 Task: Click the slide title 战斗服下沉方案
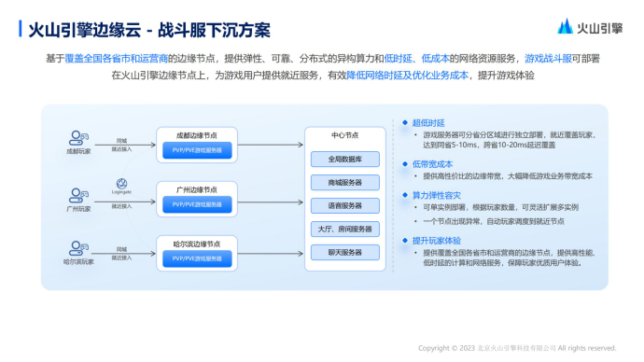(x=214, y=31)
